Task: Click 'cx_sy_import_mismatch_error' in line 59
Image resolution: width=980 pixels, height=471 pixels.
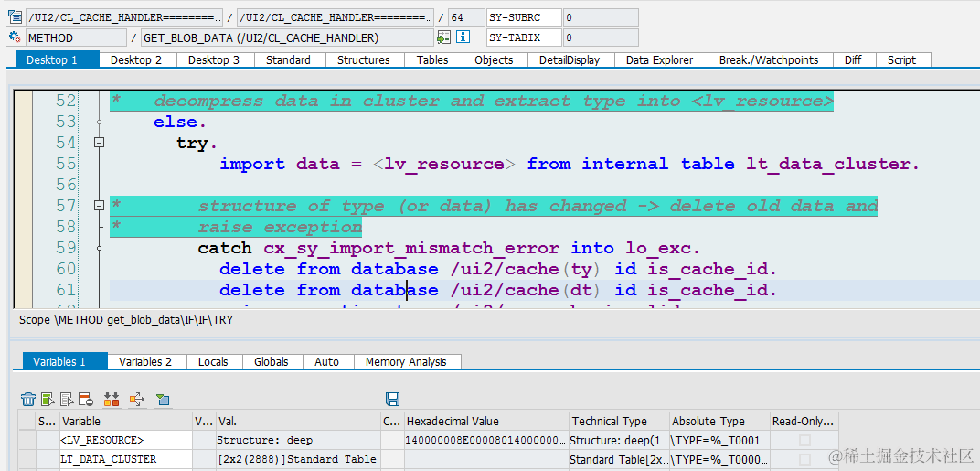Action: [411, 249]
